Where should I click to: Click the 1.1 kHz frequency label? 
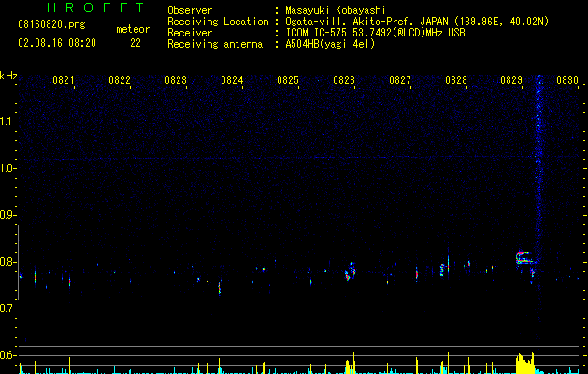(7, 122)
